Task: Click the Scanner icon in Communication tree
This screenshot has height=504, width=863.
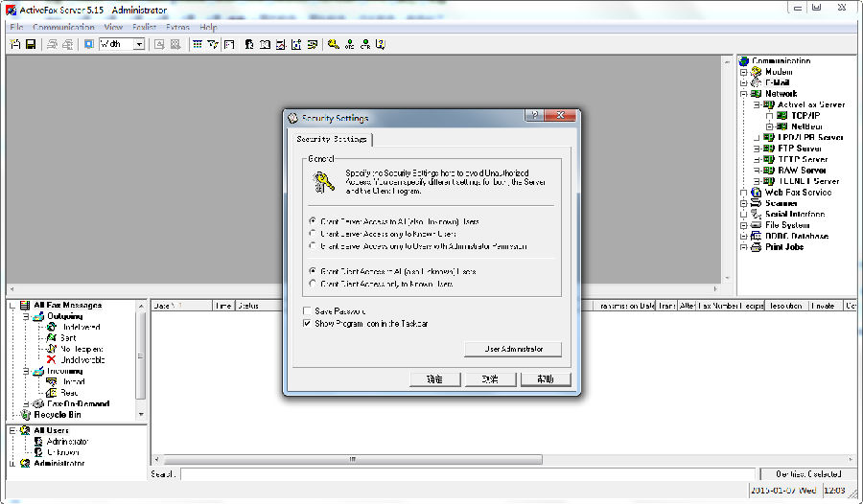Action: point(757,203)
